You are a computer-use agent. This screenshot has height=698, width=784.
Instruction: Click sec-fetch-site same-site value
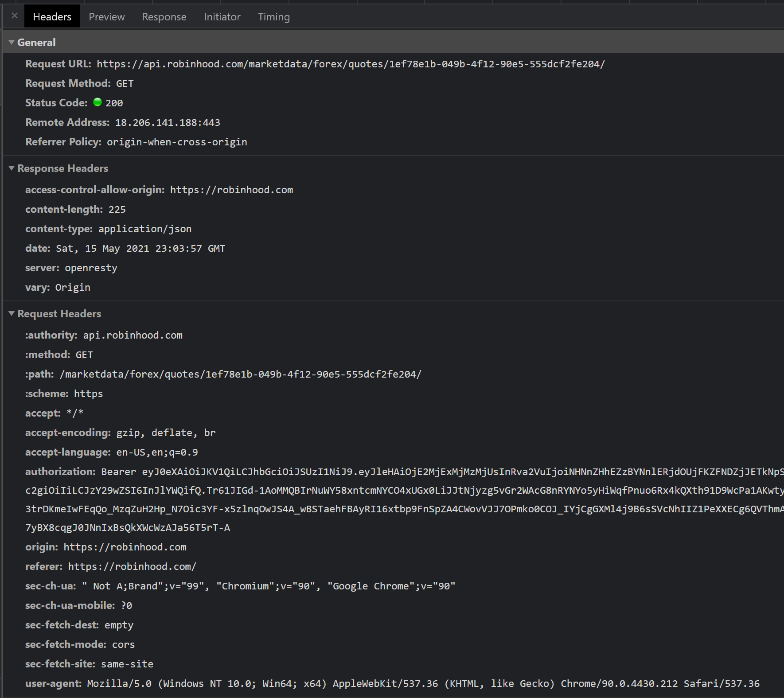(127, 664)
